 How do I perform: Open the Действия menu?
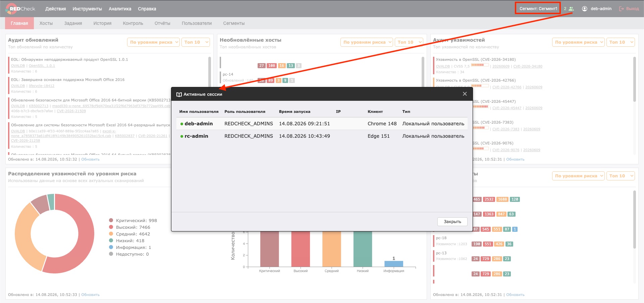(x=56, y=9)
